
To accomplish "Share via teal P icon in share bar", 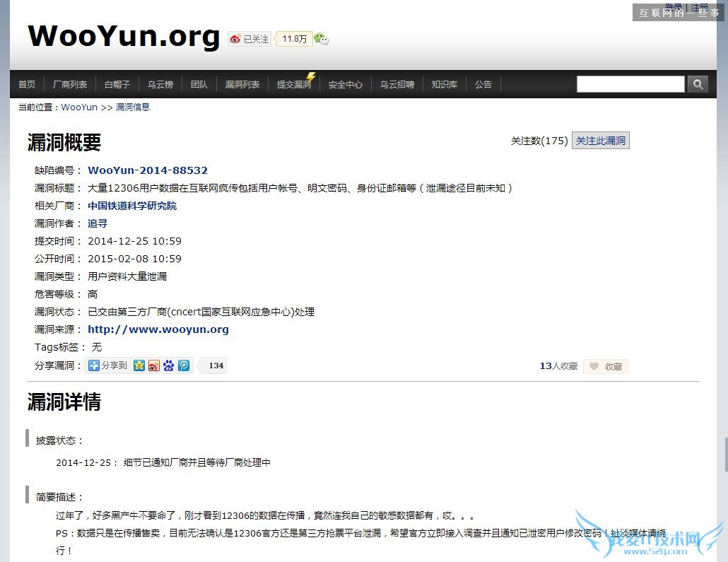I will [184, 365].
